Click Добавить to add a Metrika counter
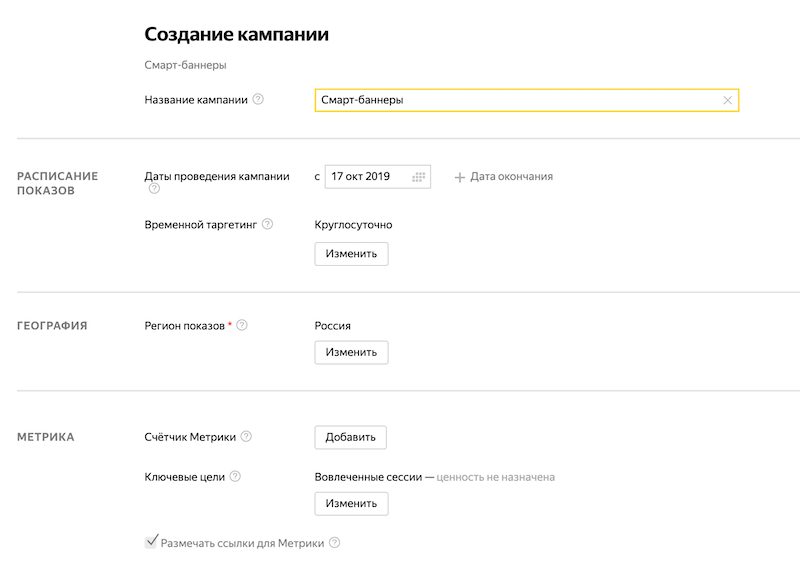Screen dimensions: 800x570 click(x=350, y=437)
